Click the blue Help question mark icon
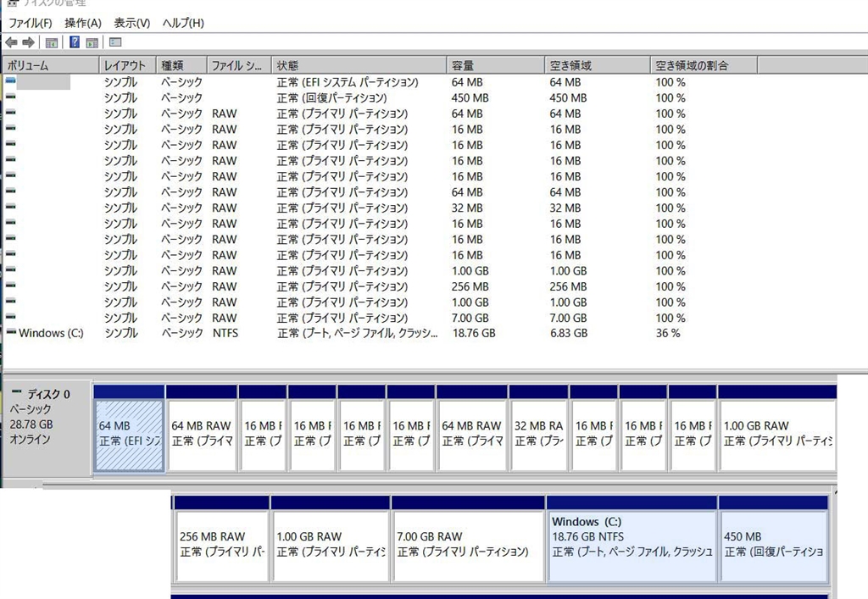Screen dimensions: 868x599 coord(75,42)
